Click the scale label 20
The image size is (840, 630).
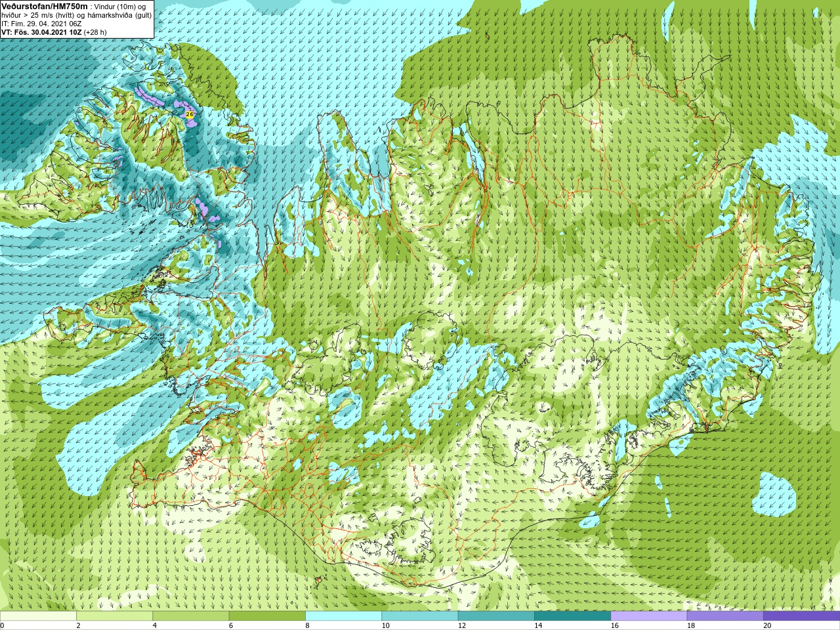[x=767, y=625]
